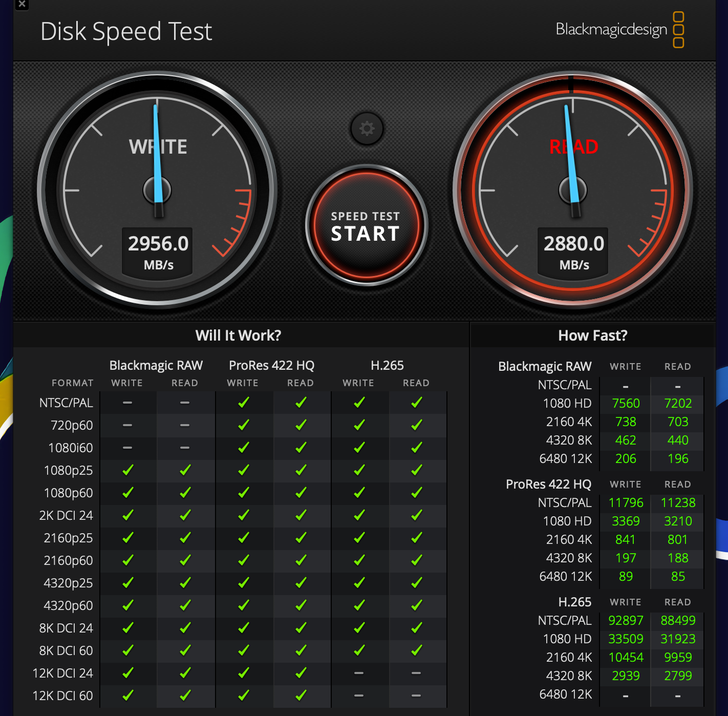Click ProRes 6480 12K read value 85
Screen dimensions: 728x716
678,577
